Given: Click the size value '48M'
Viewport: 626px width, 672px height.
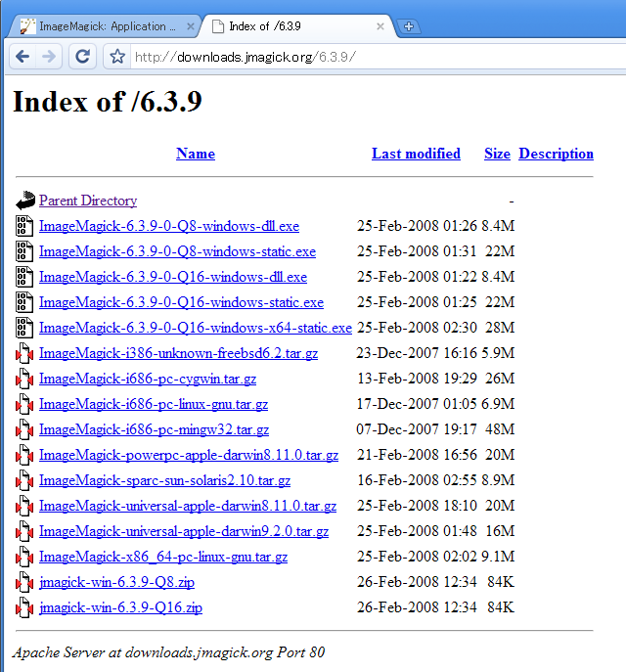Looking at the screenshot, I should point(500,429).
